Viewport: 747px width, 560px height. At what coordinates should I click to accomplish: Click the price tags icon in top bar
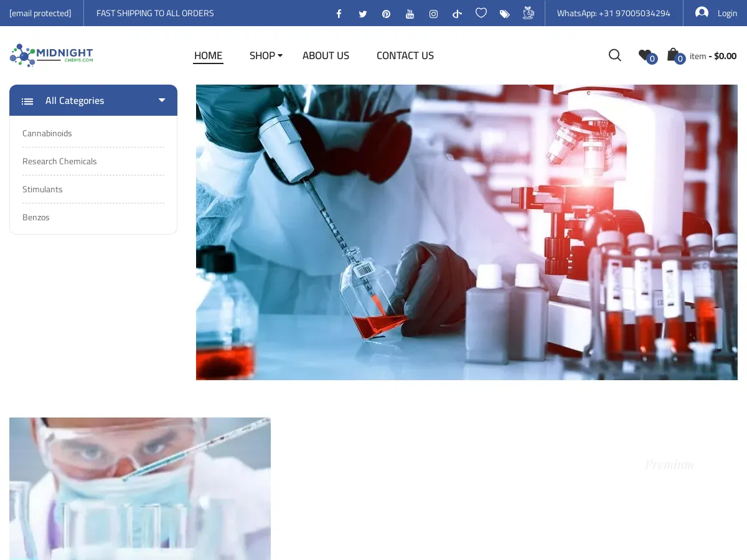point(504,14)
